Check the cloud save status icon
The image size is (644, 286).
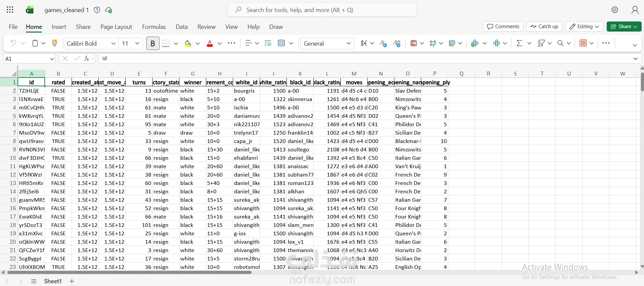pyautogui.click(x=109, y=10)
